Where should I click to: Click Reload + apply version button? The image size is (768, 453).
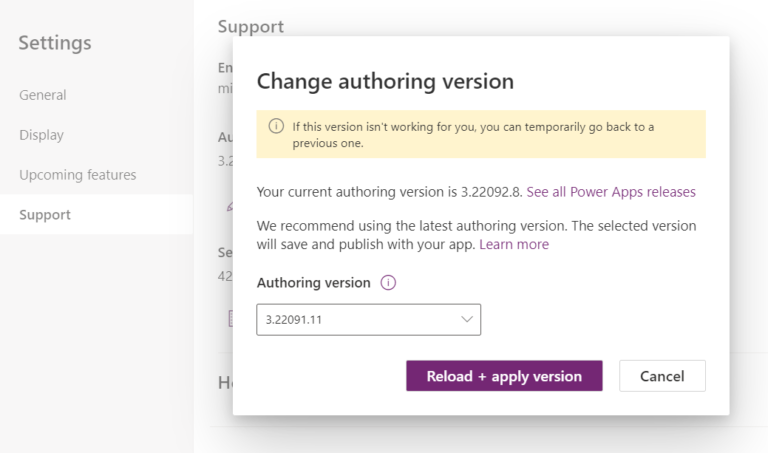pos(504,376)
